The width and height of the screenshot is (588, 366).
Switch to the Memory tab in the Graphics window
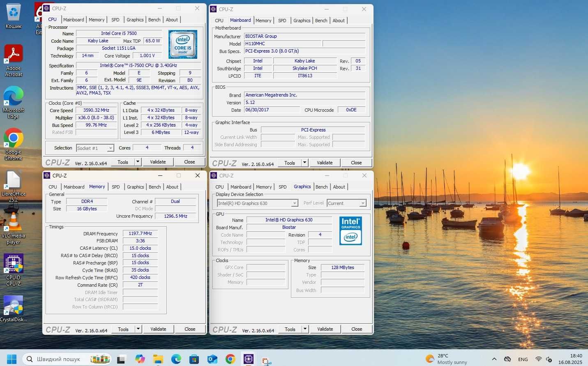pyautogui.click(x=264, y=187)
